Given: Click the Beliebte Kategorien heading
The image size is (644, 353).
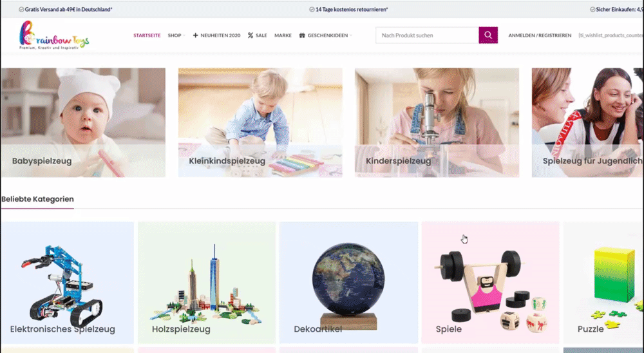Looking at the screenshot, I should pyautogui.click(x=37, y=199).
